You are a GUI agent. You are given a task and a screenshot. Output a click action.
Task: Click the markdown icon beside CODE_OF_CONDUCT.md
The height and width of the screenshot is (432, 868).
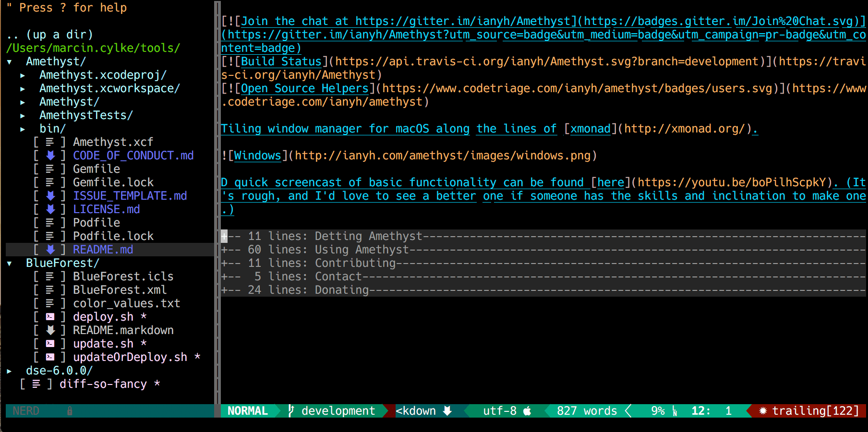[x=50, y=156]
